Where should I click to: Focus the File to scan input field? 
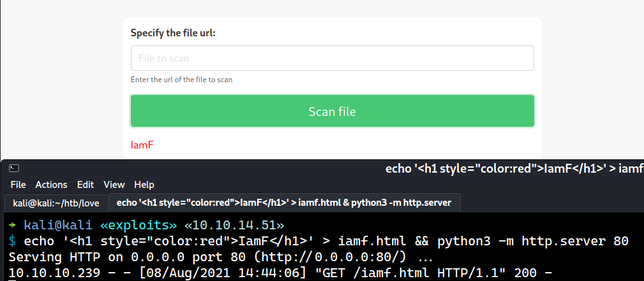click(x=332, y=58)
